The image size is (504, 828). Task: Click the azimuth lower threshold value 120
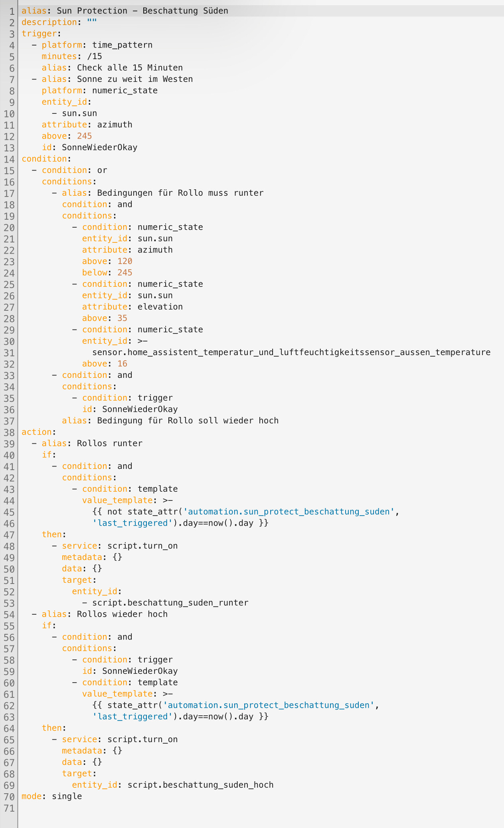click(x=125, y=261)
